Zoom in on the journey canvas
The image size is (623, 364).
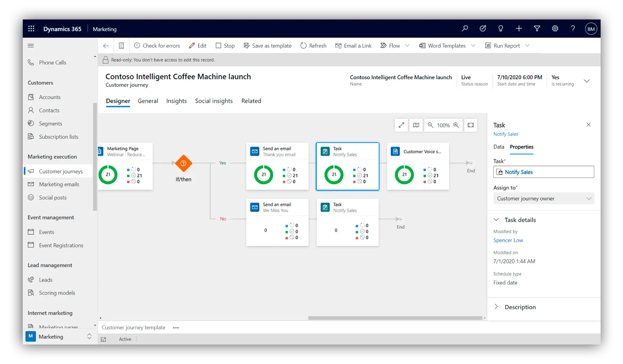pyautogui.click(x=457, y=125)
